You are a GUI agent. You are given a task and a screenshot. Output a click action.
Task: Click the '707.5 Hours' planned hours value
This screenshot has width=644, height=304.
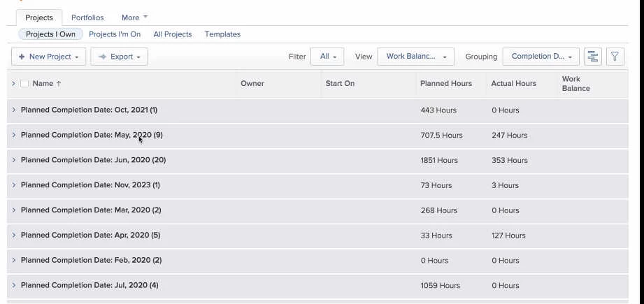441,136
